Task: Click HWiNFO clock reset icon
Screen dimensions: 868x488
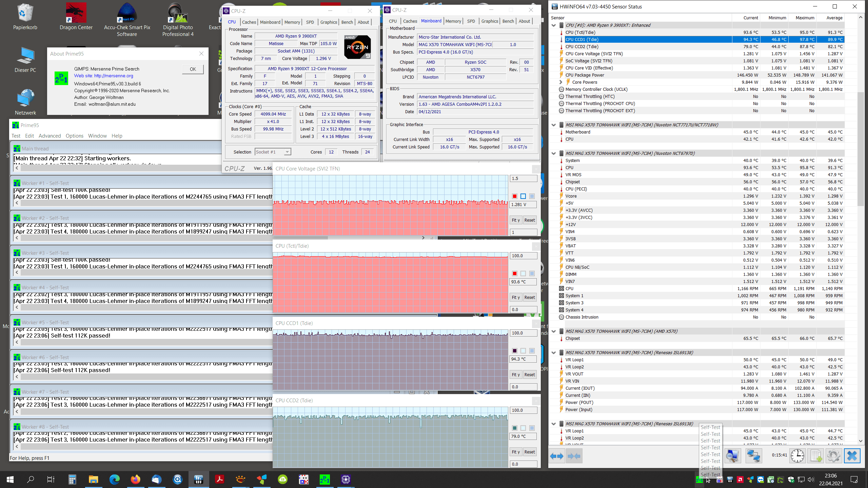Action: [x=797, y=456]
